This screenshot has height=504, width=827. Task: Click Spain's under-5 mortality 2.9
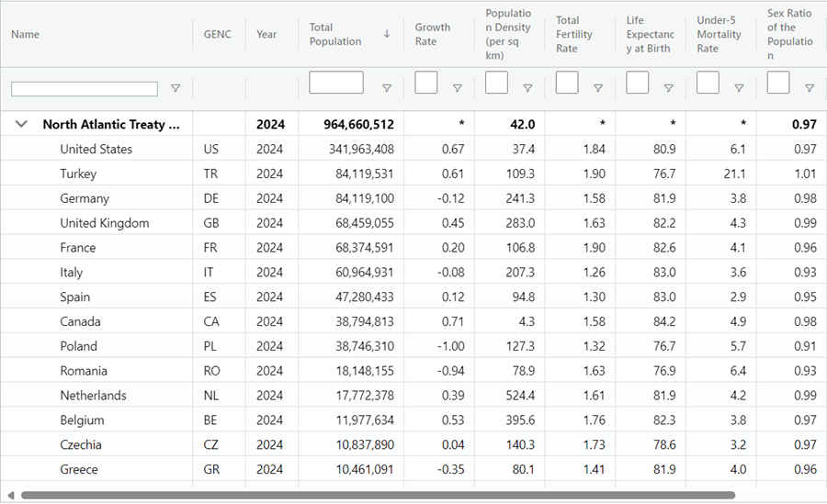pyautogui.click(x=738, y=297)
